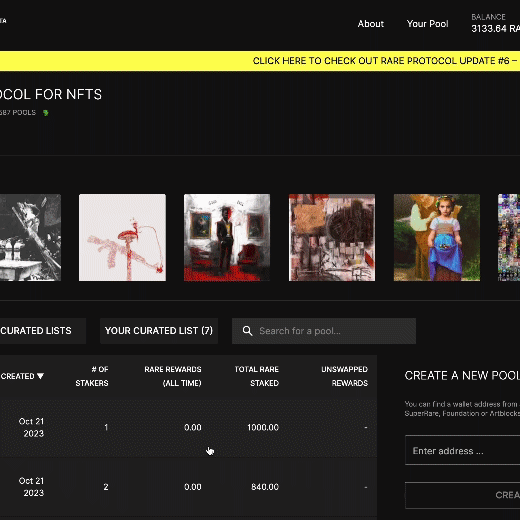The width and height of the screenshot is (520, 520).
Task: Switch to the Curated Lists tab
Action: point(43,331)
